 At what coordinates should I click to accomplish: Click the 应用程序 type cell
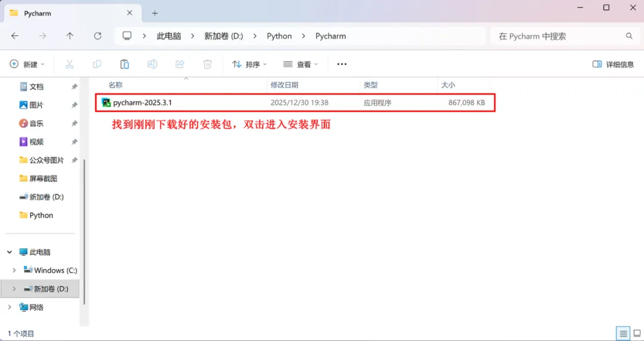377,103
